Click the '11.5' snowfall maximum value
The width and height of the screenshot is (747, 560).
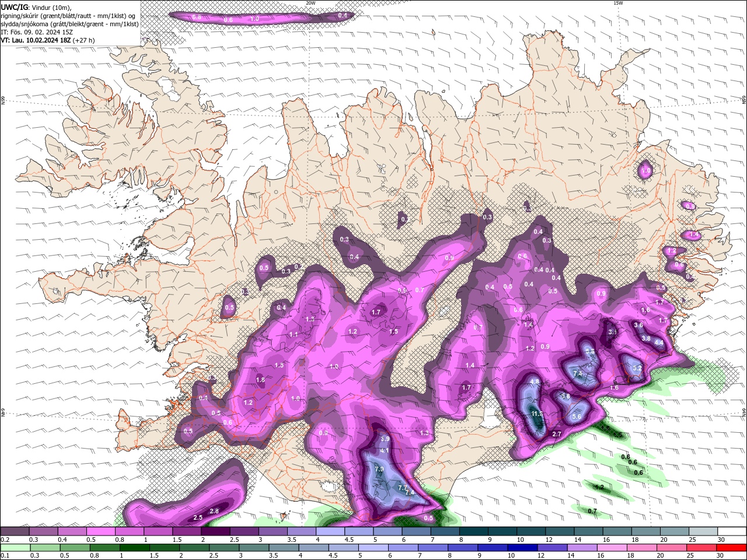537,414
